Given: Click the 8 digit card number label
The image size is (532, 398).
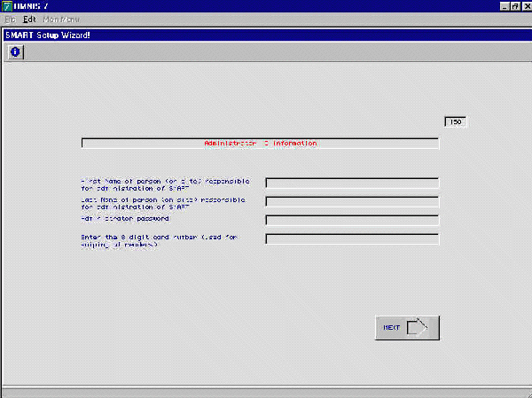Looking at the screenshot, I should coord(159,241).
